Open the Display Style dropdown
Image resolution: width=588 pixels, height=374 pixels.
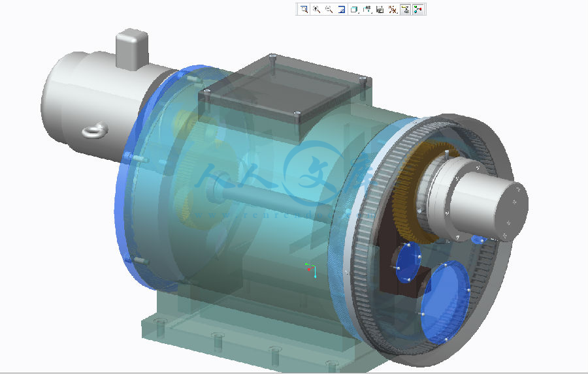click(354, 9)
